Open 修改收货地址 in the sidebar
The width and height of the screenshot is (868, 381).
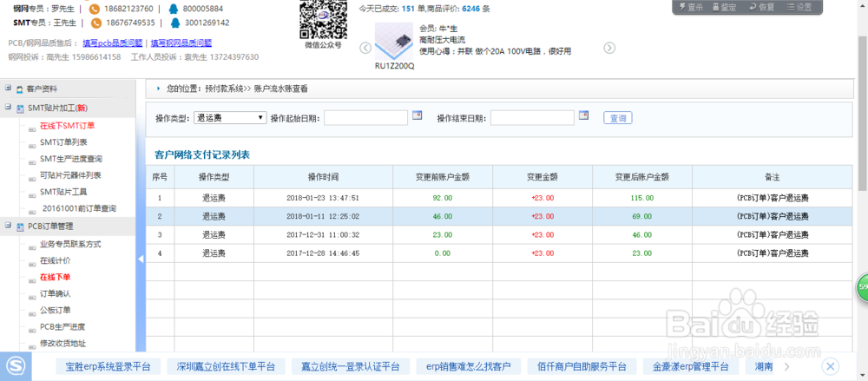62,344
